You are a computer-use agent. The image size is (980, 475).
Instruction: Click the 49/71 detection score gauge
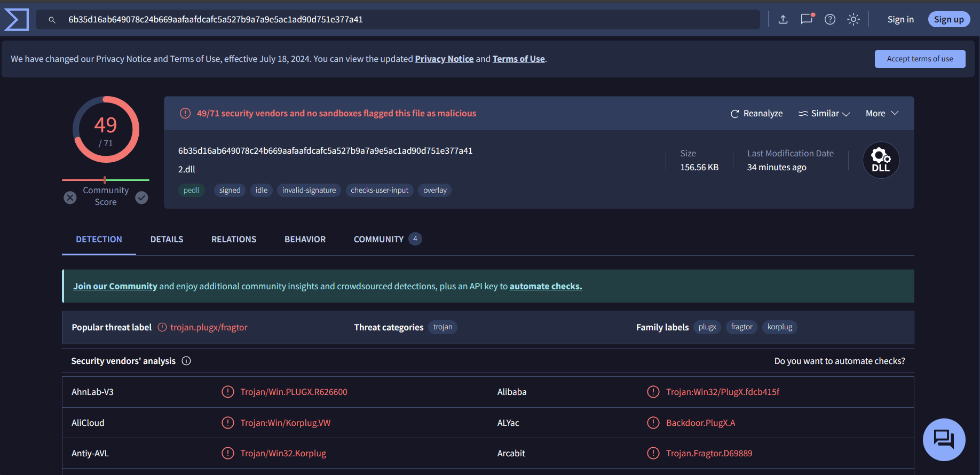pyautogui.click(x=106, y=129)
